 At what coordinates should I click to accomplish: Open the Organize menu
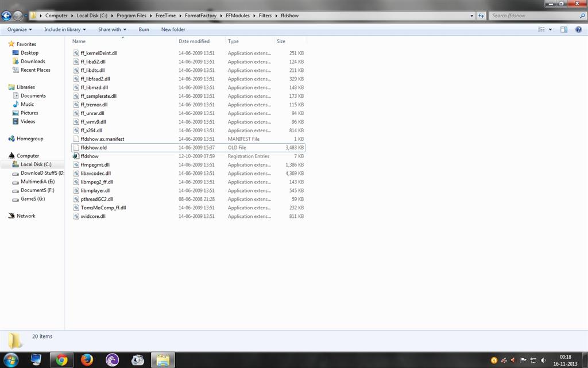click(x=20, y=29)
